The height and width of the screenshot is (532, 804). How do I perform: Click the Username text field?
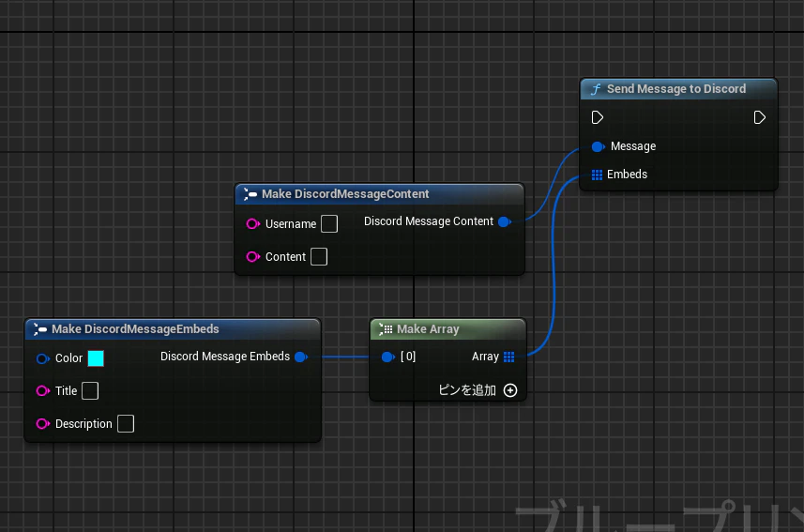click(329, 223)
